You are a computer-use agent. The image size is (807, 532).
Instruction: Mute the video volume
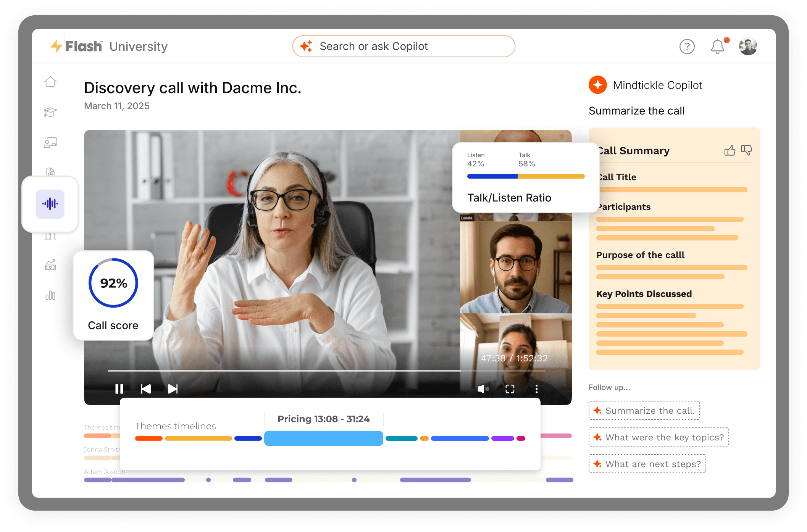483,389
